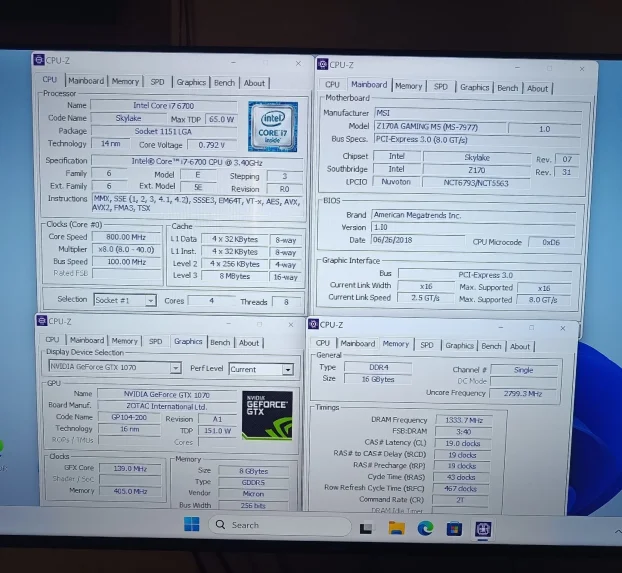Switch to Memory tab in CPU window
Viewport: 622px width, 573px height.
[125, 81]
